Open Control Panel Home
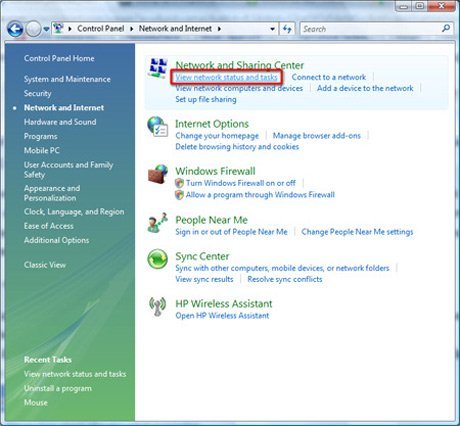The image size is (460, 426). pos(59,58)
